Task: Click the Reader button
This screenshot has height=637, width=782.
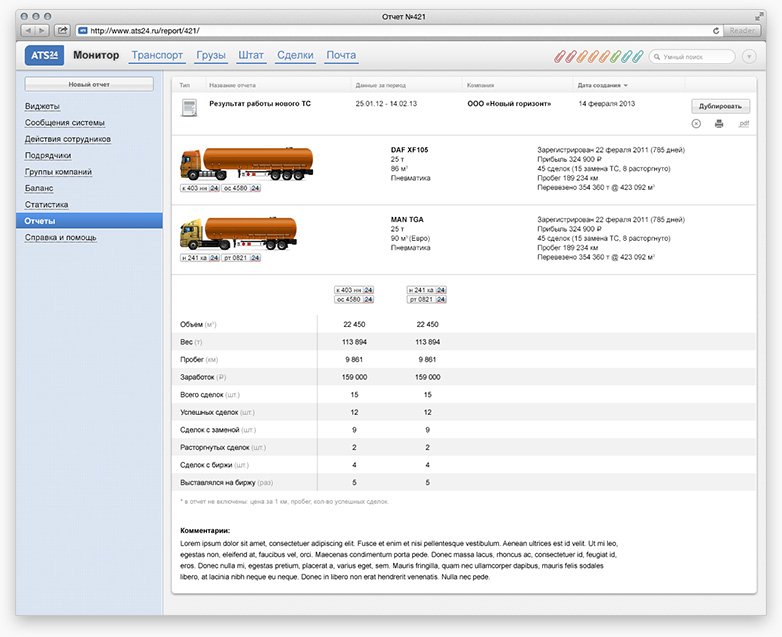Action: coord(742,30)
